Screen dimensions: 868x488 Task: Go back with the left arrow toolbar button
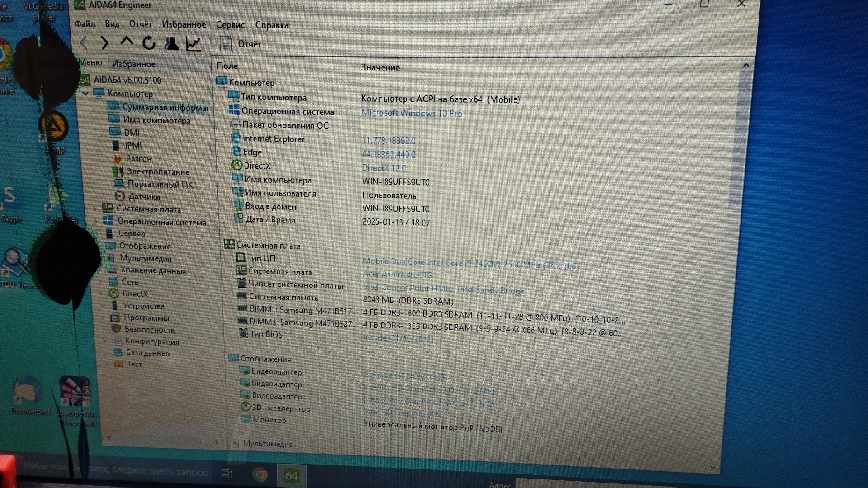(84, 43)
